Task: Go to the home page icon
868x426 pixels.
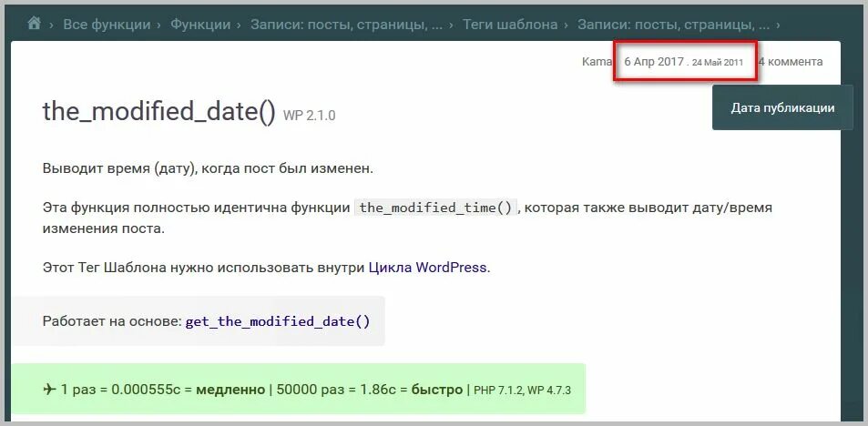Action: (x=35, y=24)
